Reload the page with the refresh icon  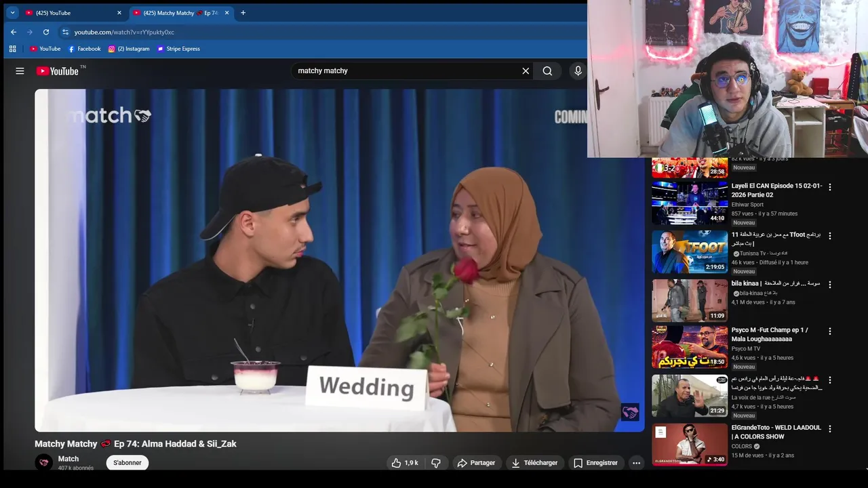pyautogui.click(x=45, y=32)
